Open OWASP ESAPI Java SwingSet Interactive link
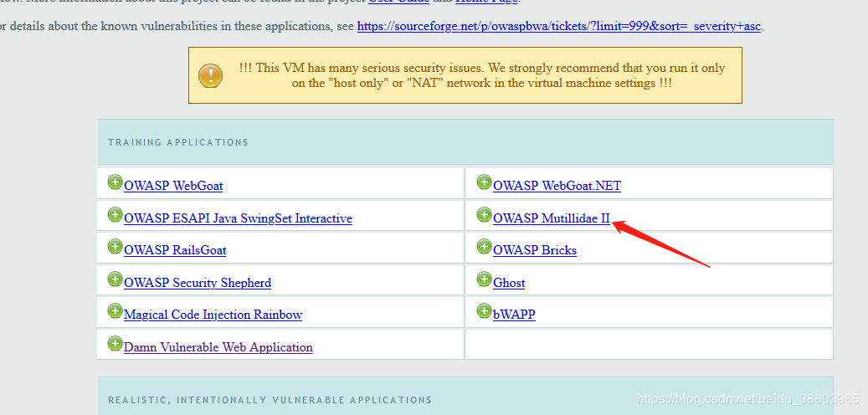 (238, 218)
